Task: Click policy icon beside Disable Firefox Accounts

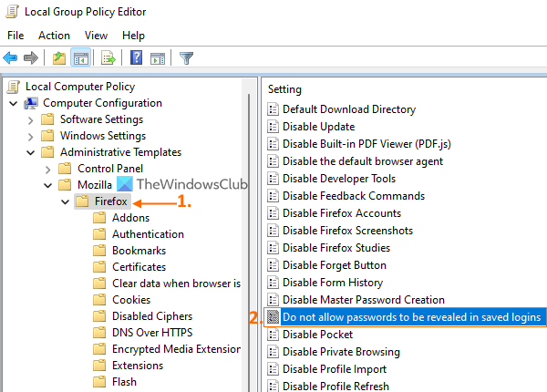Action: (x=273, y=212)
